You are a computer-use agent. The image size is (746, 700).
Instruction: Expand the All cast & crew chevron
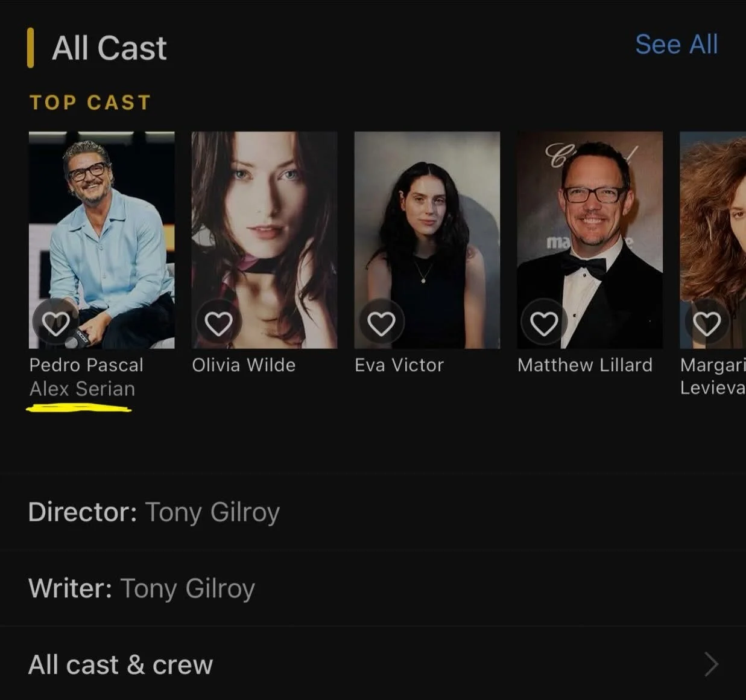pos(712,664)
